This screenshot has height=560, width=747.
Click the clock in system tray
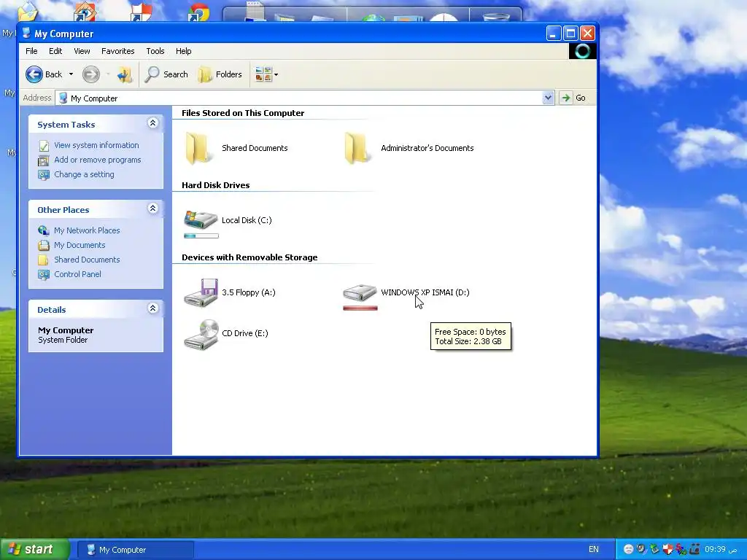click(x=721, y=550)
